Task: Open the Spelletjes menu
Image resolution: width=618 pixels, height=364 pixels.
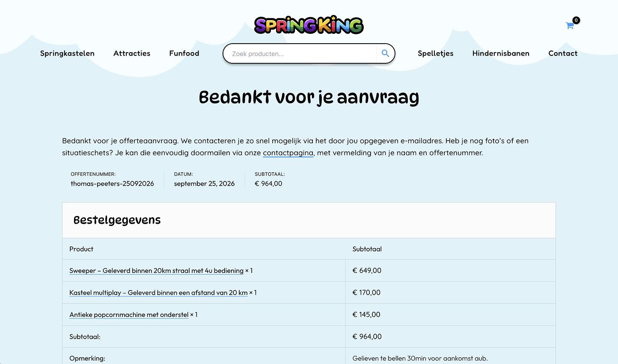Action: click(x=435, y=53)
